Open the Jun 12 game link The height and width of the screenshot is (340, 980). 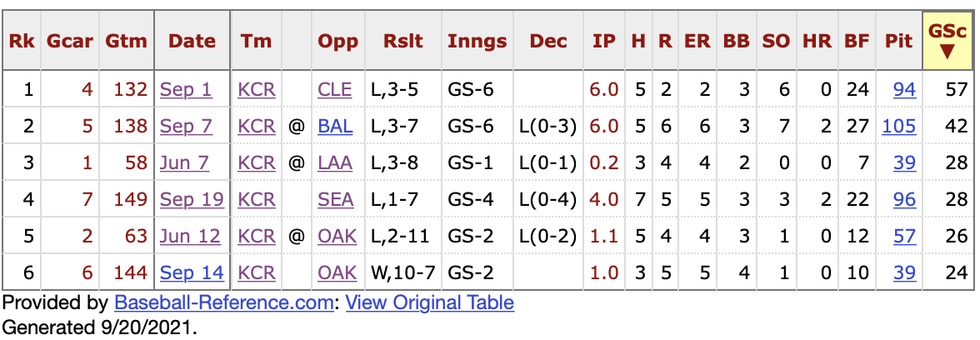click(x=191, y=236)
